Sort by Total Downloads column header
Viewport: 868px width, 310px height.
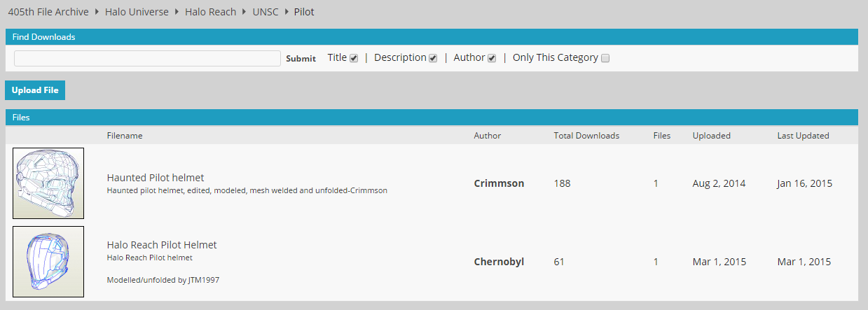(x=586, y=136)
